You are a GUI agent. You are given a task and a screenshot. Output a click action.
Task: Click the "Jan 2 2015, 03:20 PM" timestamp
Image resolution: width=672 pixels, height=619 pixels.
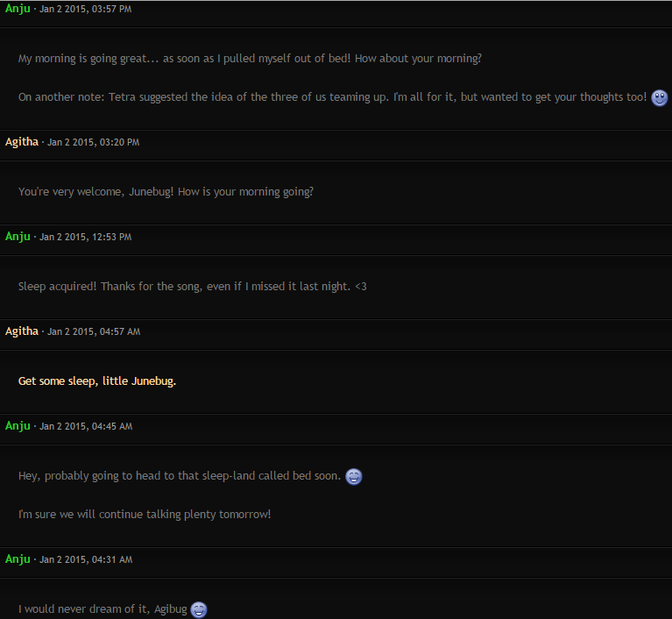tap(93, 142)
